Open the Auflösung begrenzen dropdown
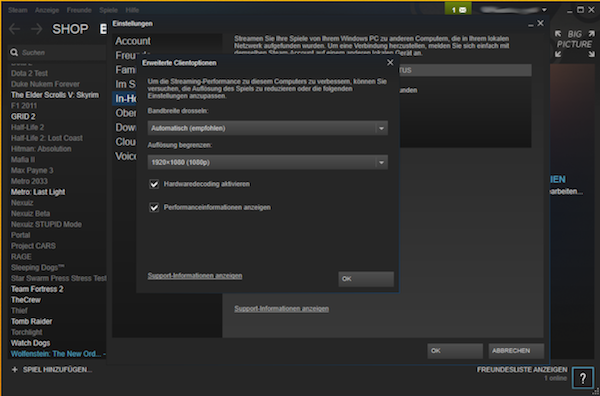Image resolution: width=600 pixels, height=396 pixels. tap(267, 162)
